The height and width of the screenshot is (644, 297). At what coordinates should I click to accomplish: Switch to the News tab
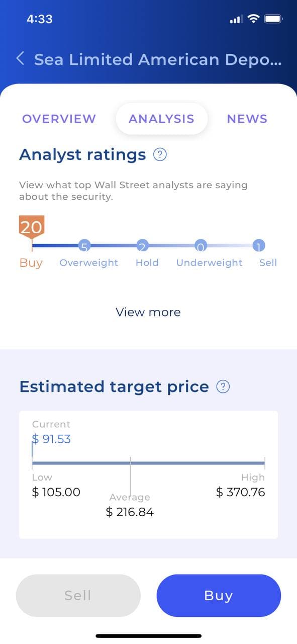(x=247, y=119)
